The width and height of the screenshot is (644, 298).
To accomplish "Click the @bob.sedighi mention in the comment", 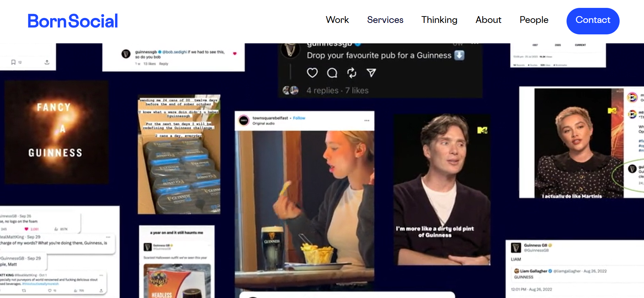I will click(x=175, y=52).
